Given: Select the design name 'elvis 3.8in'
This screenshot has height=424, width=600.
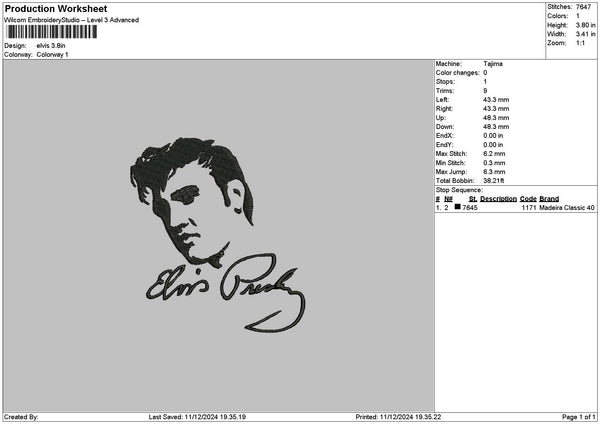Looking at the screenshot, I should (51, 46).
